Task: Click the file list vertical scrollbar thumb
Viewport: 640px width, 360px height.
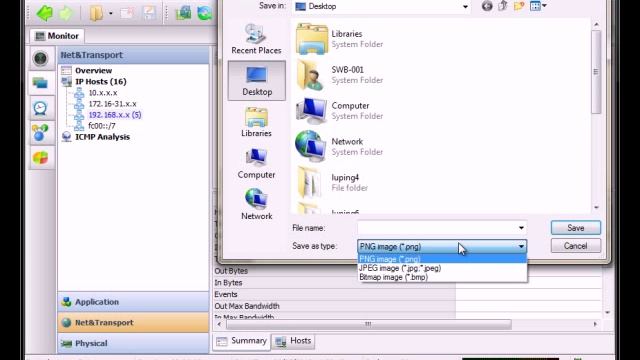Action: coord(596,72)
